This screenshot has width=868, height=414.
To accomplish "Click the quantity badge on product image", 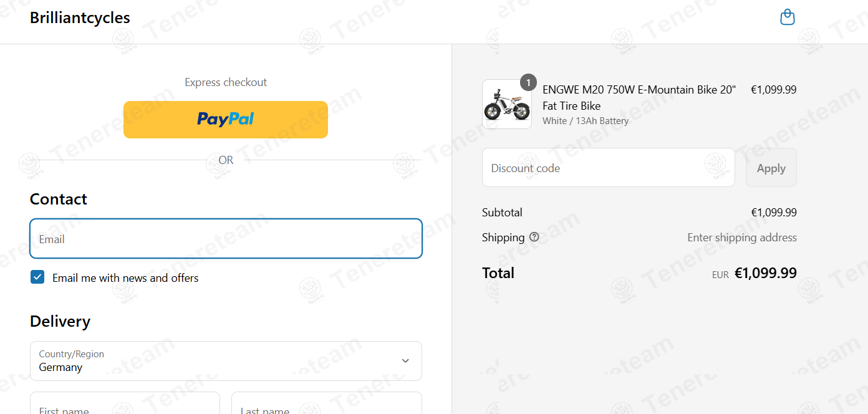I will 528,82.
